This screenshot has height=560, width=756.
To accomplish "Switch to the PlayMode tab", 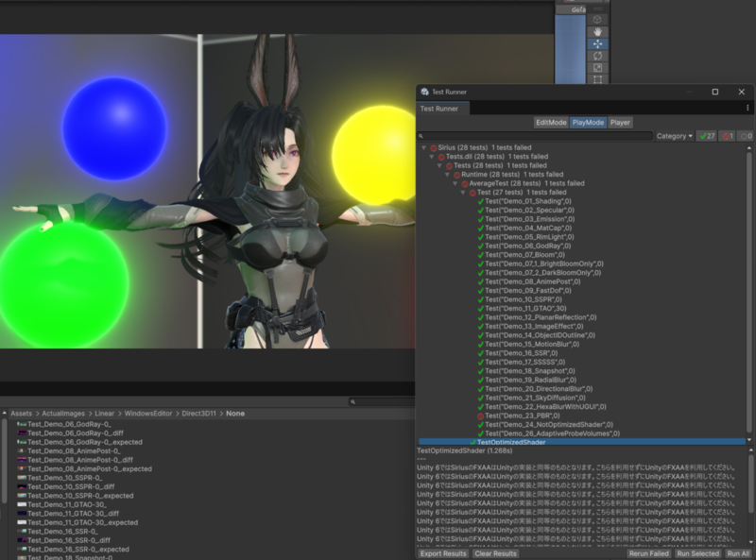I will coord(588,123).
